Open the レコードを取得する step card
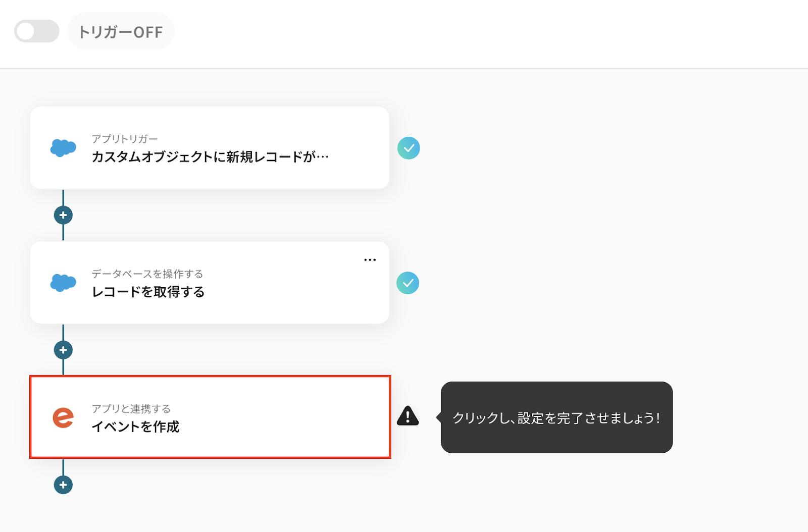This screenshot has width=808, height=532. pyautogui.click(x=210, y=292)
